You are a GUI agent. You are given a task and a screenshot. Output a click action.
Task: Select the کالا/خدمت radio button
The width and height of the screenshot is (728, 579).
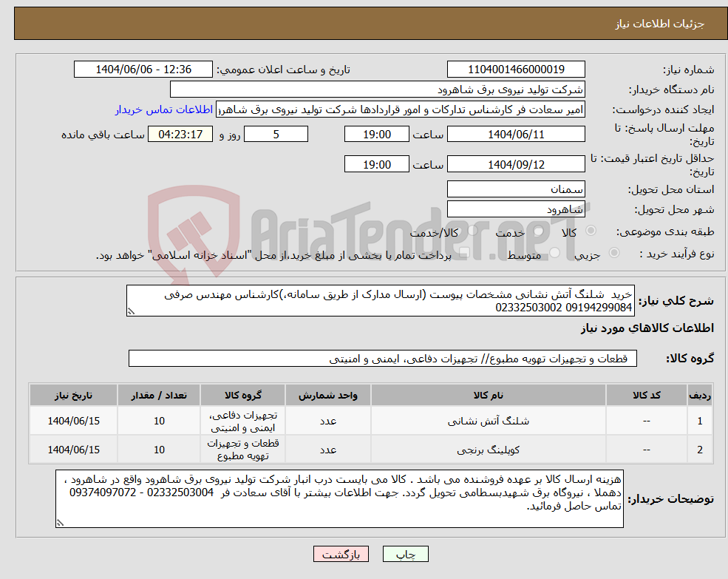pyautogui.click(x=473, y=229)
